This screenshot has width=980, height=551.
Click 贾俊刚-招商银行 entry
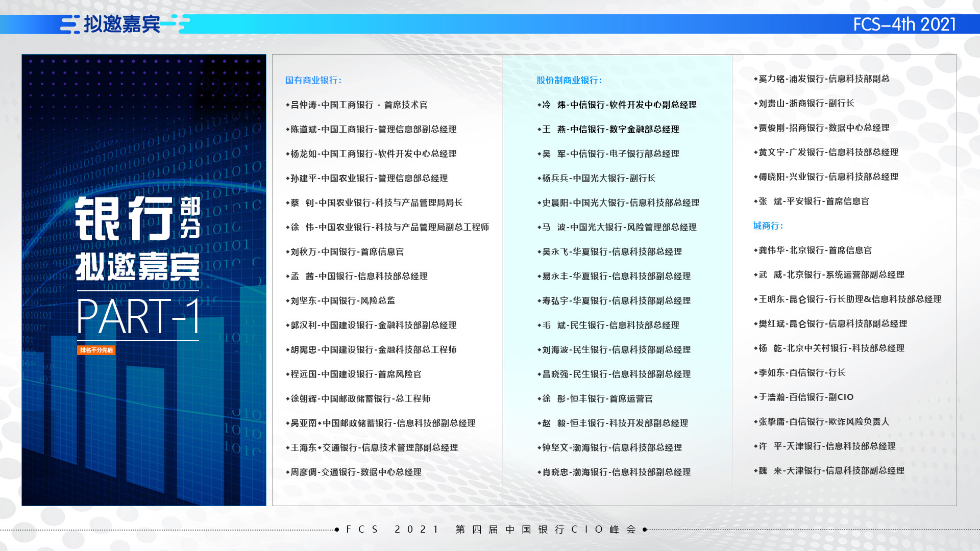pyautogui.click(x=822, y=128)
